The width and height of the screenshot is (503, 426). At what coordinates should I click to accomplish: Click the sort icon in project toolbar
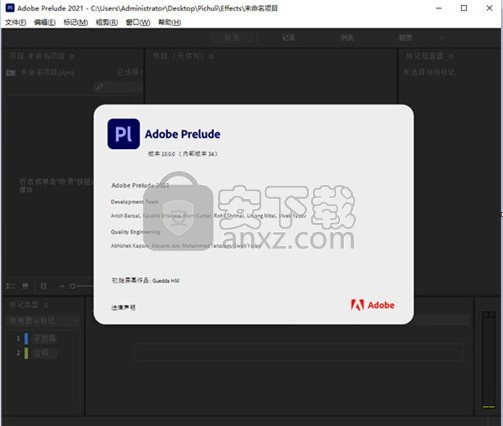tap(44, 286)
